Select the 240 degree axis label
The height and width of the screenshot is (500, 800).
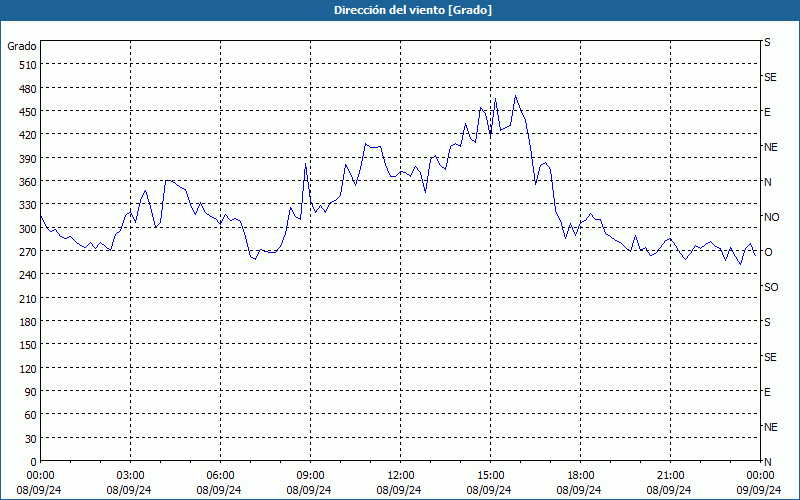(x=29, y=276)
